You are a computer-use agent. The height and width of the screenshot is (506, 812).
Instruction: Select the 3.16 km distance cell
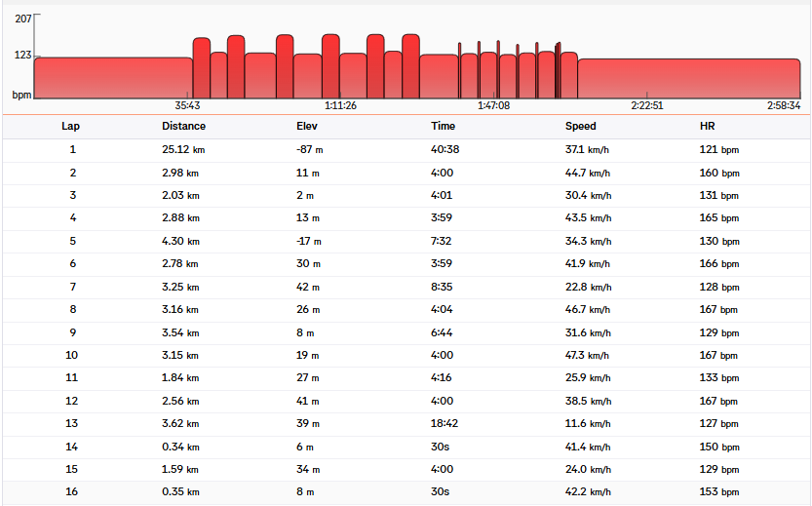pos(180,310)
